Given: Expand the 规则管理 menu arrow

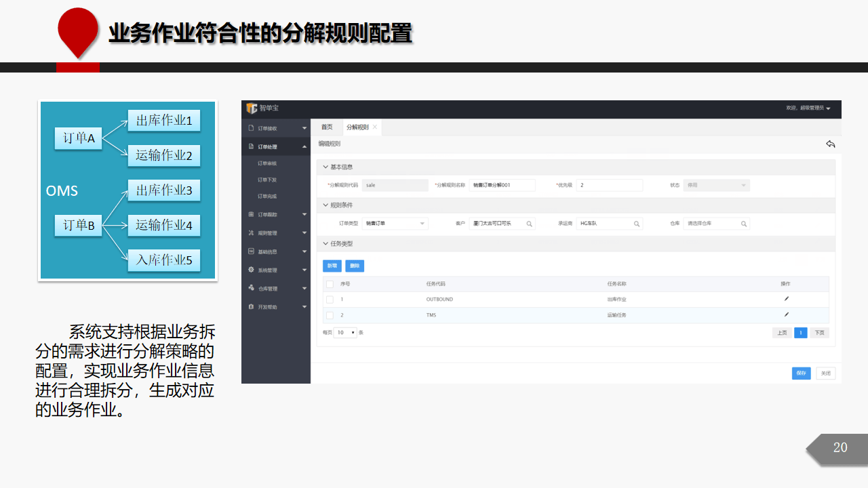Looking at the screenshot, I should [304, 233].
